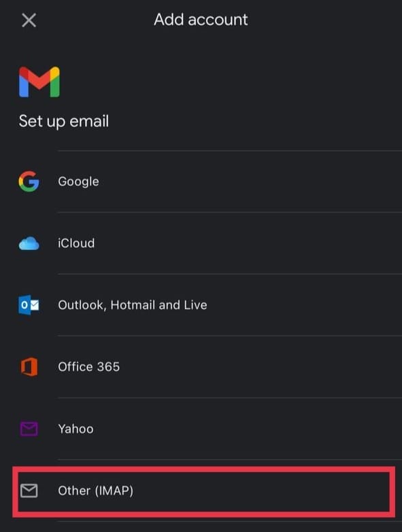Click the Add account header title
The height and width of the screenshot is (532, 402).
(201, 20)
